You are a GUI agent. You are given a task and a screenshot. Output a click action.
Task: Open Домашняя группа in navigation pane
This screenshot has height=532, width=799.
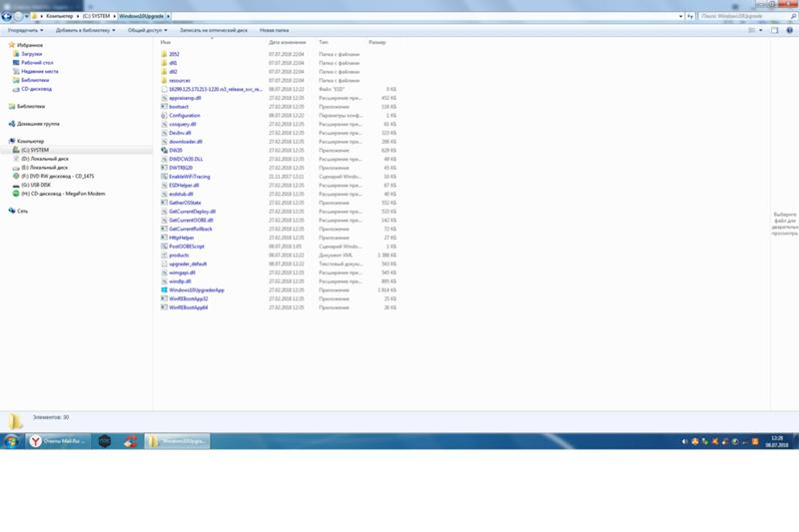click(x=38, y=124)
